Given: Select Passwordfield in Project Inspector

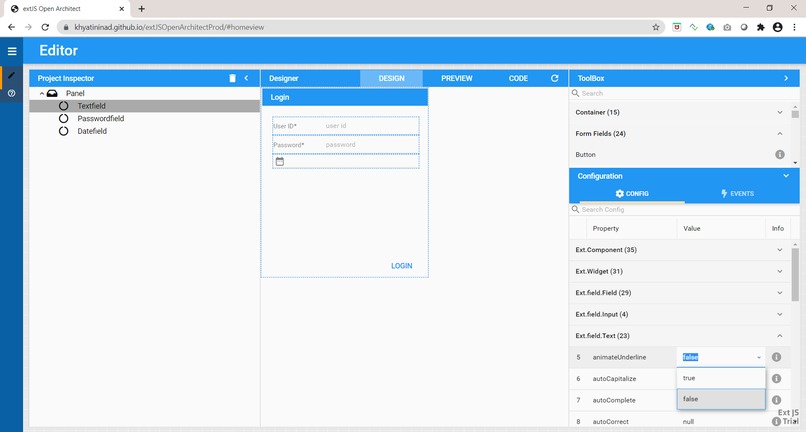Looking at the screenshot, I should 144,118.
